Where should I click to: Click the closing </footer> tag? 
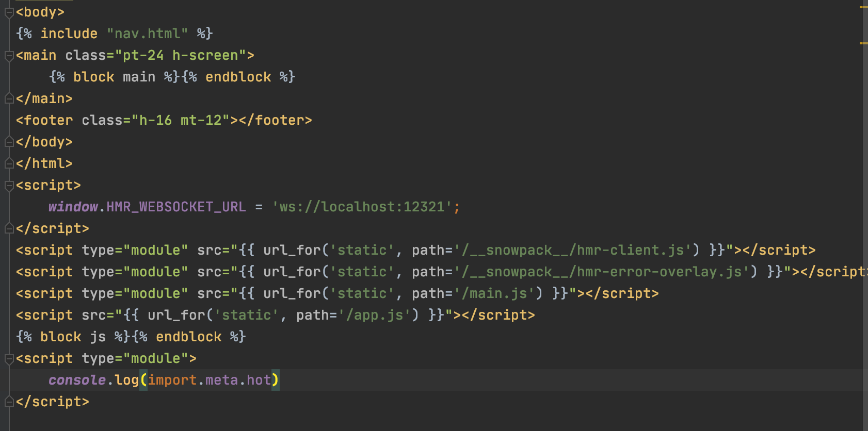tap(276, 120)
